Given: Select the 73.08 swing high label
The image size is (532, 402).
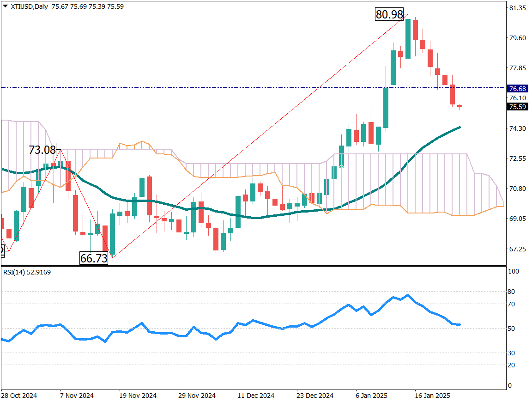Looking at the screenshot, I should pyautogui.click(x=42, y=150).
